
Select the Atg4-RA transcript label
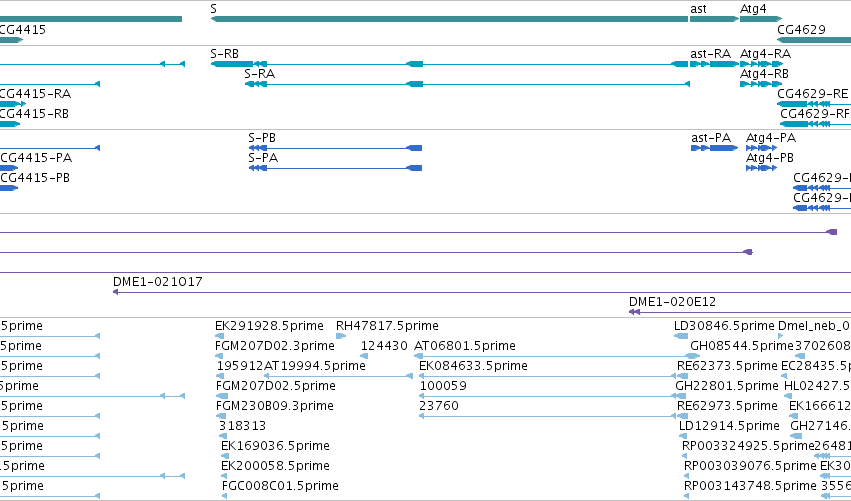pos(765,54)
